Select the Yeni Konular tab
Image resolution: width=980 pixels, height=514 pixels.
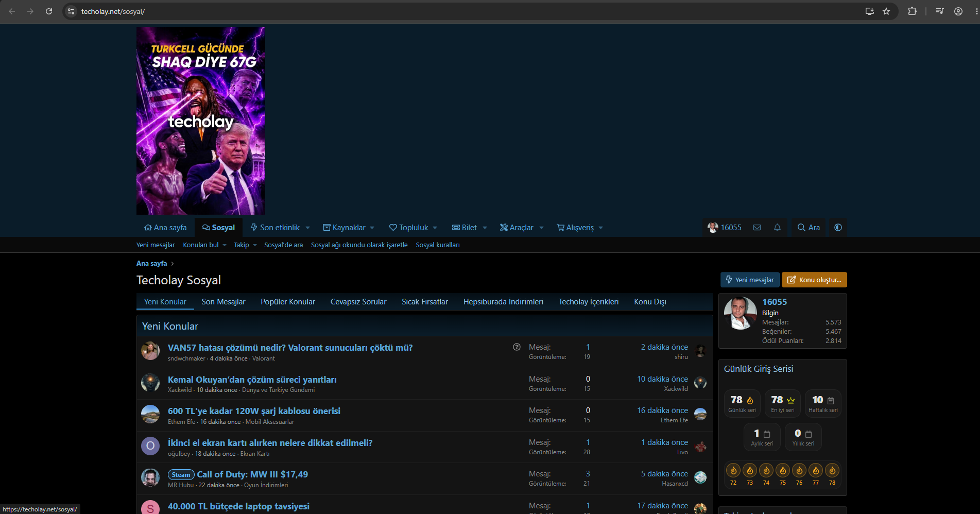click(x=165, y=302)
